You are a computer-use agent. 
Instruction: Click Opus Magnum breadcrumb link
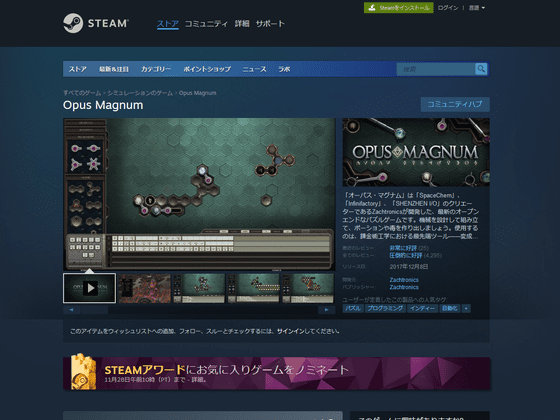(x=198, y=93)
